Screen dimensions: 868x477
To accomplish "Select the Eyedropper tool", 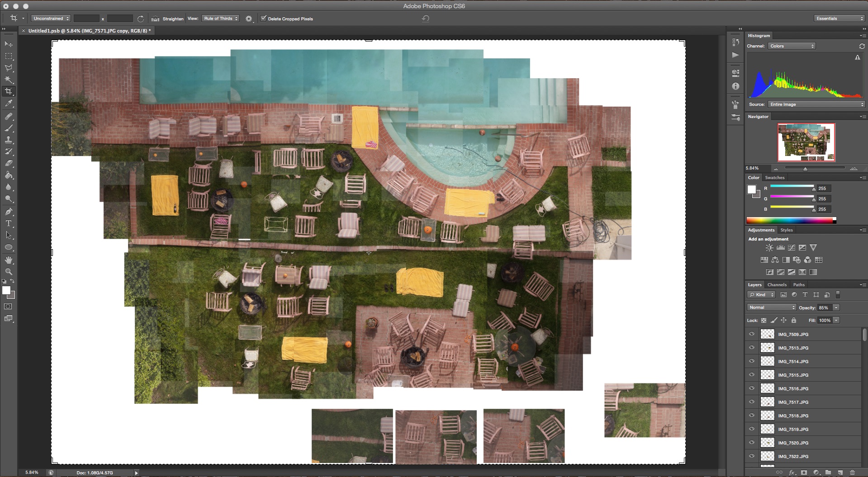I will 9,104.
